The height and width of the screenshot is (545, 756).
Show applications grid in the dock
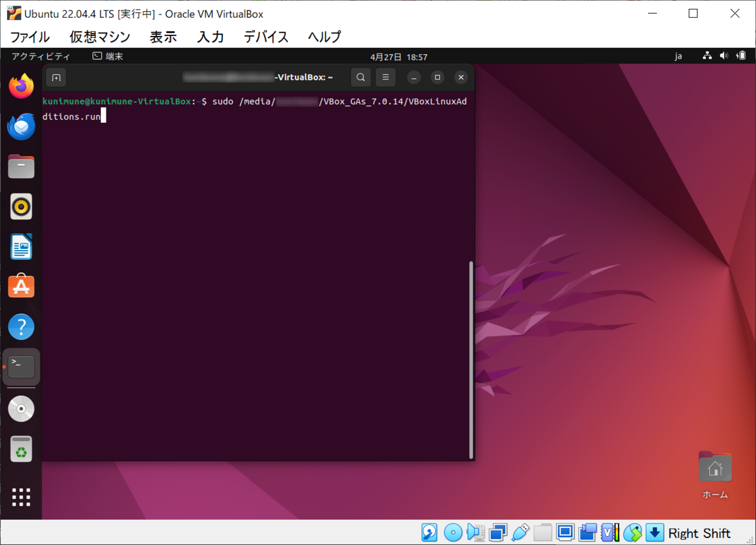(21, 497)
